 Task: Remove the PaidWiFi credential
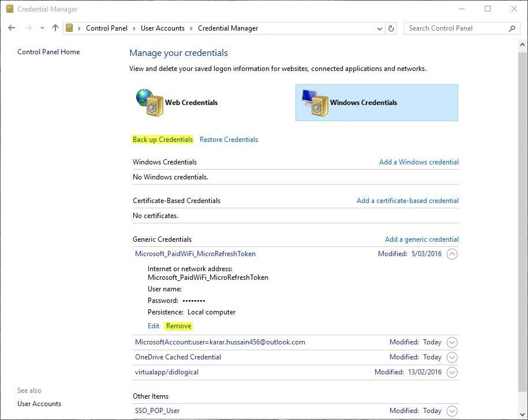[178, 326]
